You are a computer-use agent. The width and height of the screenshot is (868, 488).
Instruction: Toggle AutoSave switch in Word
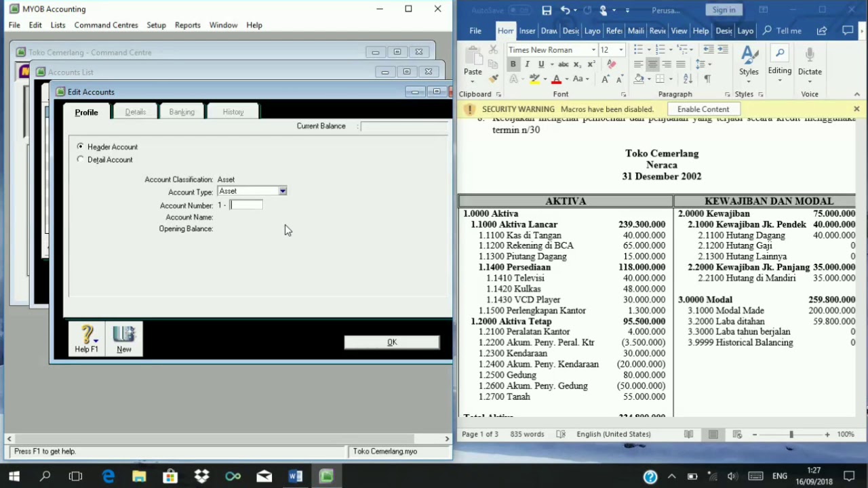coord(519,10)
